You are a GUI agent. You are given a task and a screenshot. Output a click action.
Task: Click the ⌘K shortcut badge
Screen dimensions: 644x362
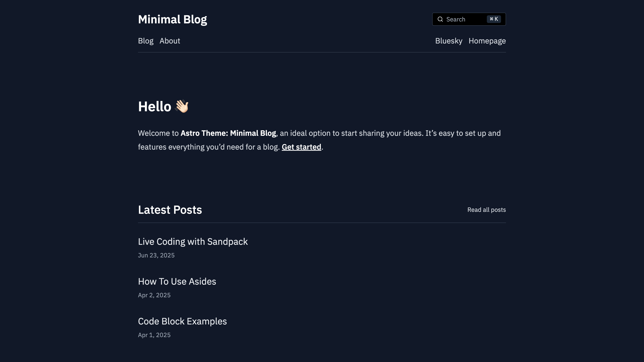pyautogui.click(x=494, y=19)
